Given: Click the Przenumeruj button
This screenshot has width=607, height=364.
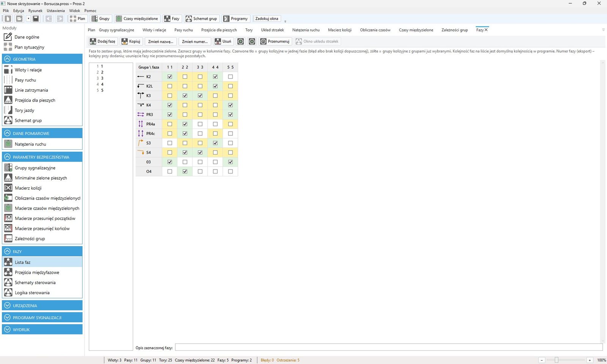Looking at the screenshot, I should 275,41.
